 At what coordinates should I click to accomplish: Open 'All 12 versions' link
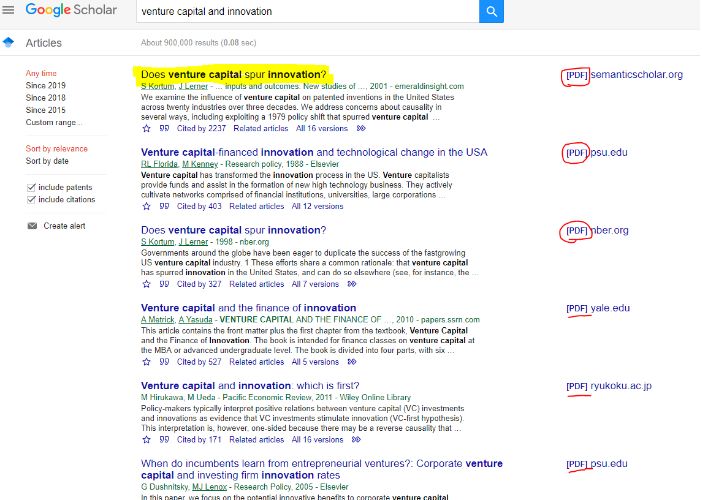click(317, 206)
